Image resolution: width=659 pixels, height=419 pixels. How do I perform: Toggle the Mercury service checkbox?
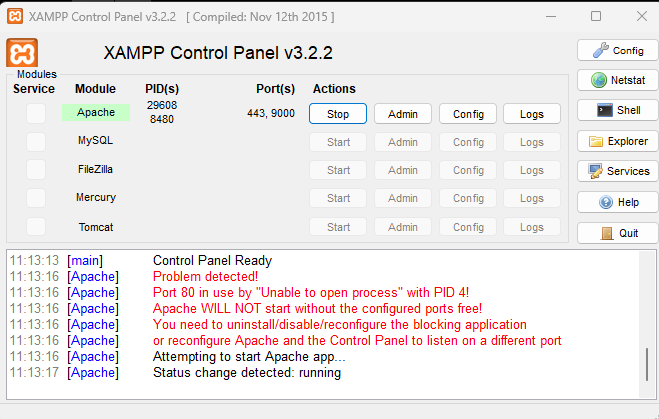[x=36, y=198]
